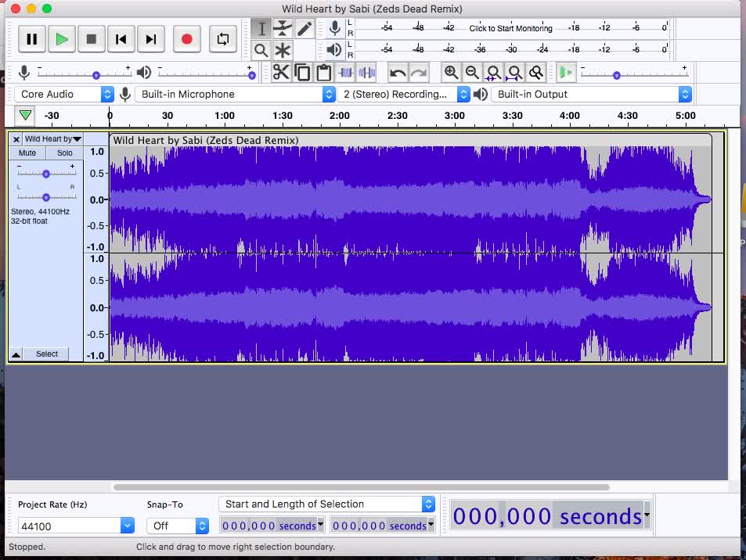Open the audio position format arrow

click(x=647, y=515)
